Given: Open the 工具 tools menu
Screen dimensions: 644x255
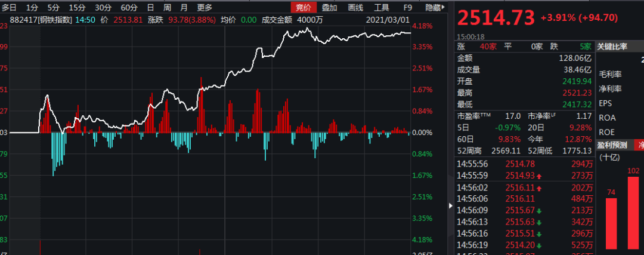Looking at the screenshot, I should pos(381,8).
